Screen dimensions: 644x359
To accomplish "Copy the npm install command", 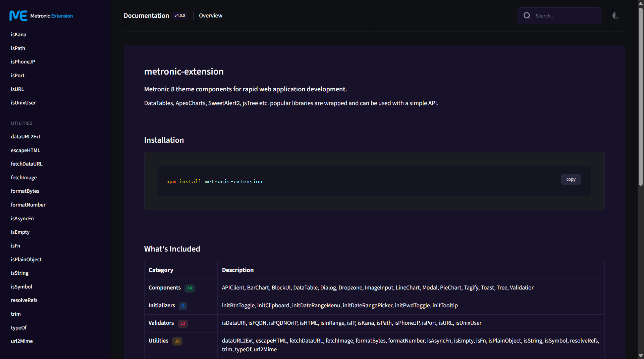I will tap(571, 179).
